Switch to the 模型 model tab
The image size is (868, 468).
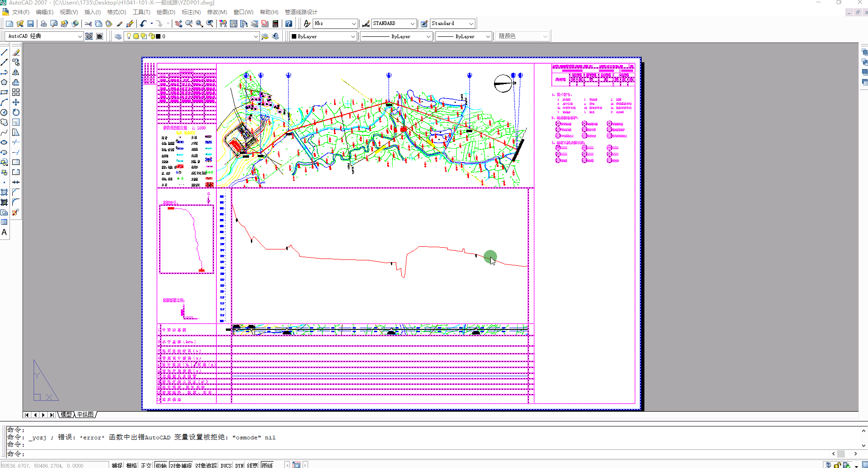66,414
